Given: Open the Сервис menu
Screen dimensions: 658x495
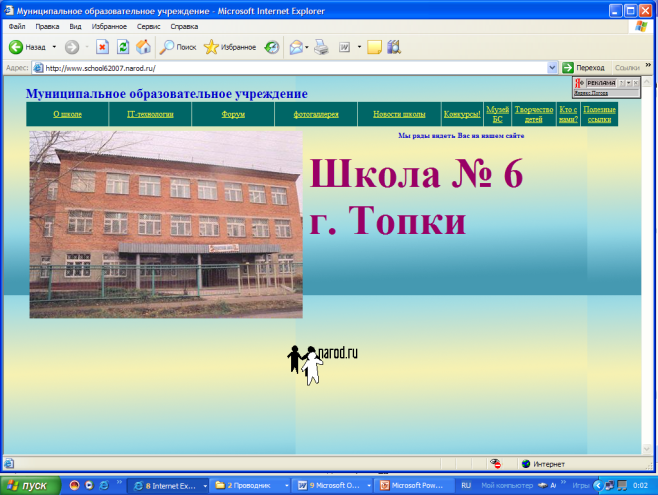Looking at the screenshot, I should click(x=148, y=27).
